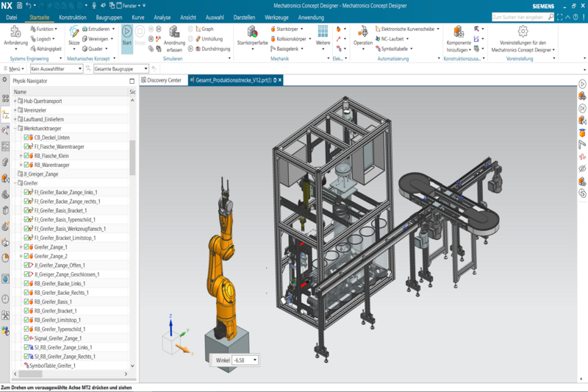Open the Datei menu
This screenshot has width=588, height=392.
click(12, 17)
